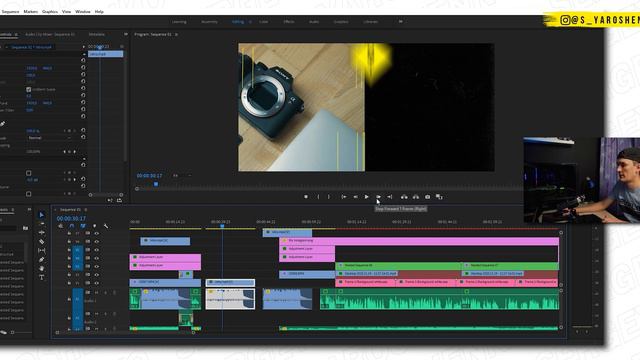Switch to Learning workspace
Screen dimensions: 640x360
[x=179, y=22]
